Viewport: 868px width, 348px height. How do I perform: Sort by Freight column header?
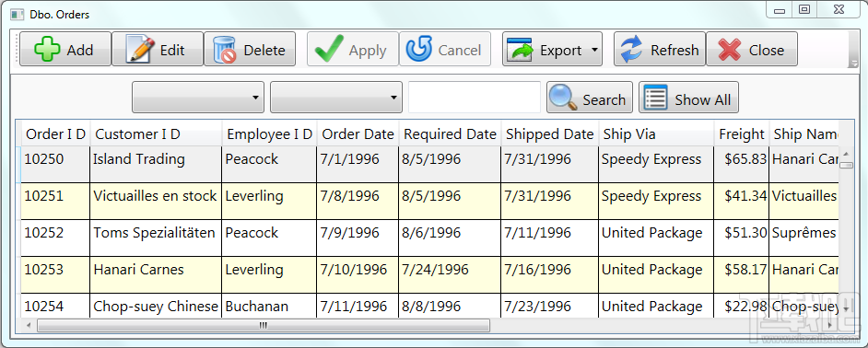pos(741,133)
